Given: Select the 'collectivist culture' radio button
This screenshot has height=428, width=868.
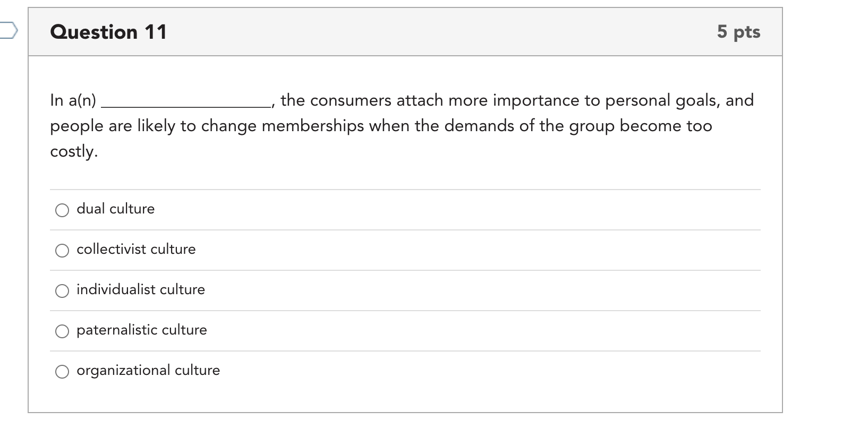Looking at the screenshot, I should click(62, 251).
